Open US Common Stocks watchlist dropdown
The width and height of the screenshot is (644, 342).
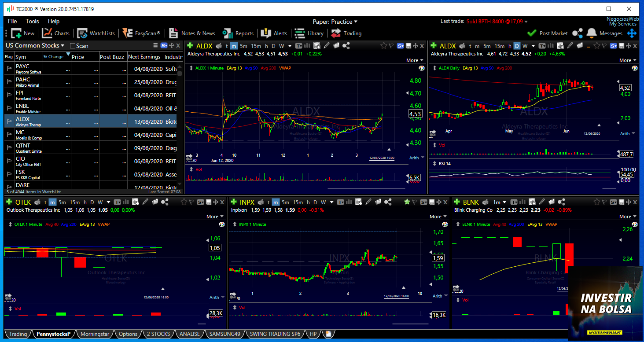(63, 46)
